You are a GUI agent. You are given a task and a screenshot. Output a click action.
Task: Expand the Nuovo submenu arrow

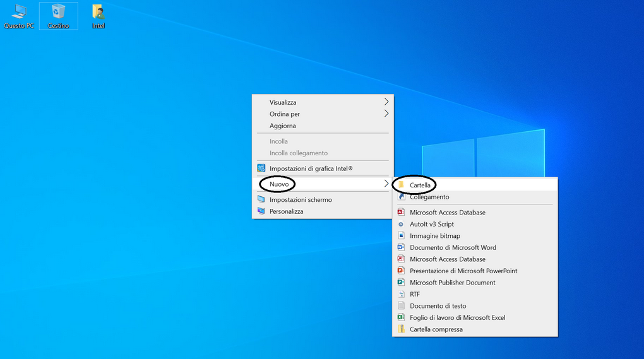(386, 184)
